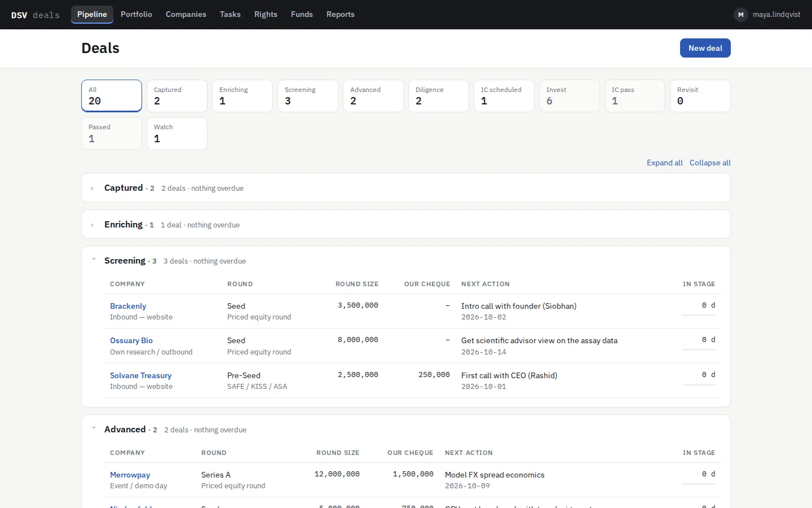Filter by the Invest stage card

tap(570, 96)
